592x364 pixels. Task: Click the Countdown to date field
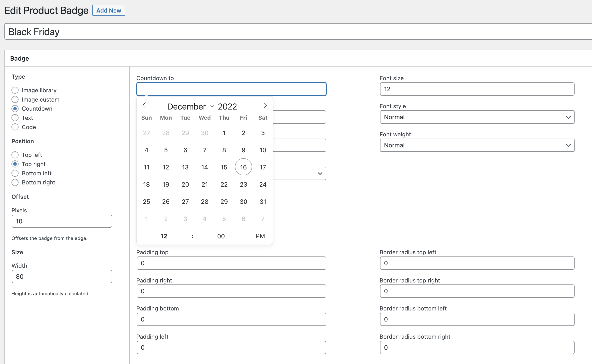231,89
